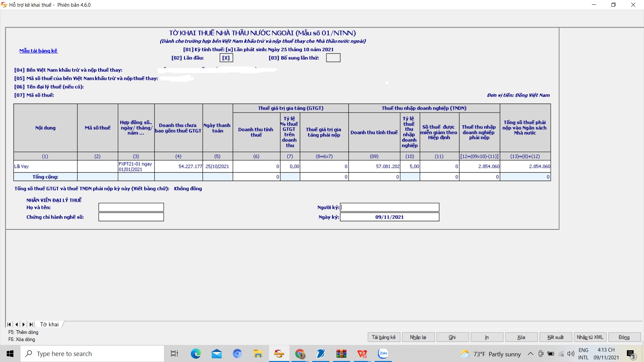Open File Explorer from taskbar
The width and height of the screenshot is (644, 362).
coord(258,354)
